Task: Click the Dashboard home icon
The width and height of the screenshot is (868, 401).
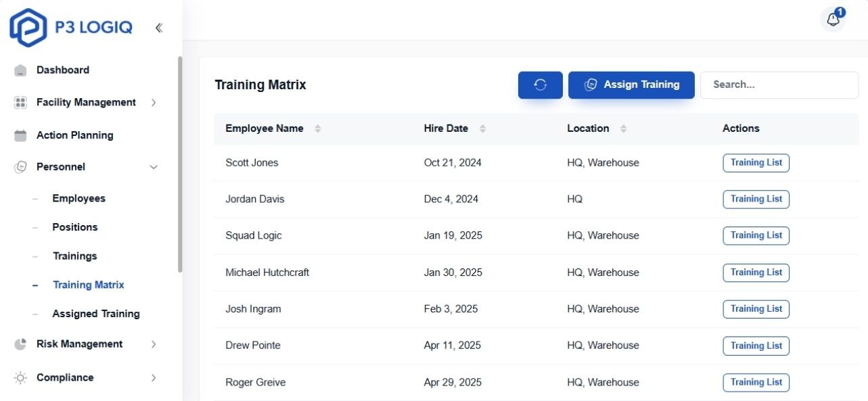Action: tap(20, 70)
